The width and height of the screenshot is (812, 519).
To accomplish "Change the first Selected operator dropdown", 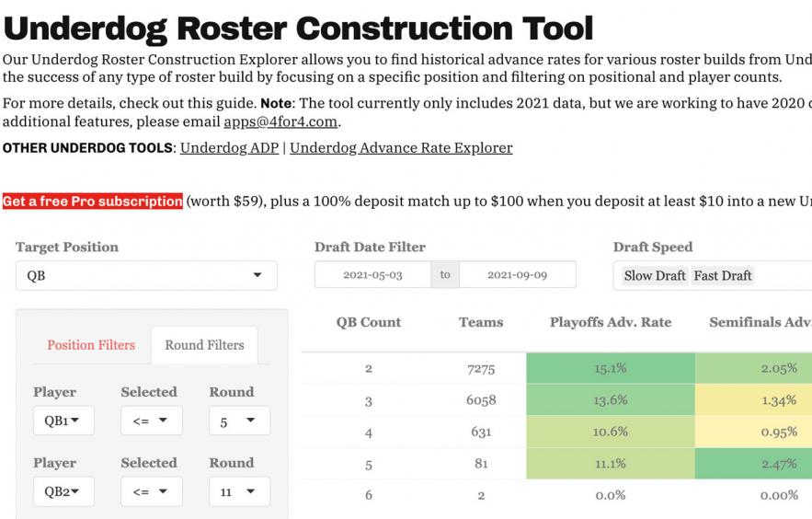I will [x=151, y=421].
